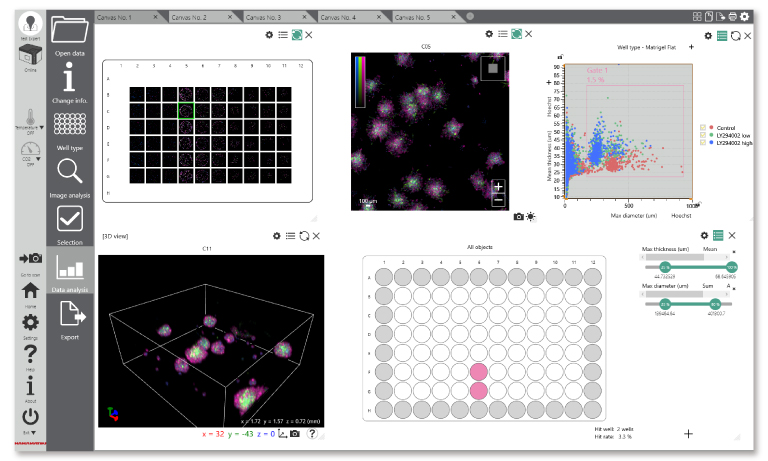Go to Home in left sidebar
768x461 pixels.
(x=31, y=291)
